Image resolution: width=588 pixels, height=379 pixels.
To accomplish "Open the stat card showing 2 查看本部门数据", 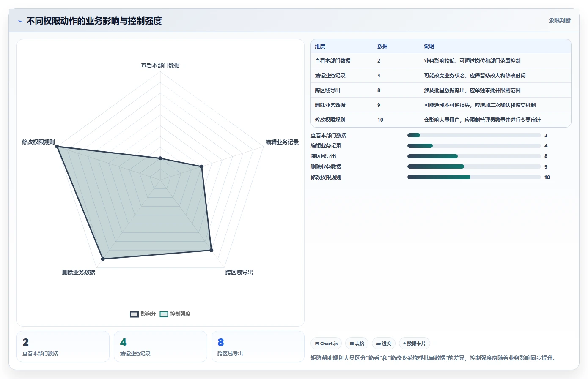I will [x=63, y=346].
